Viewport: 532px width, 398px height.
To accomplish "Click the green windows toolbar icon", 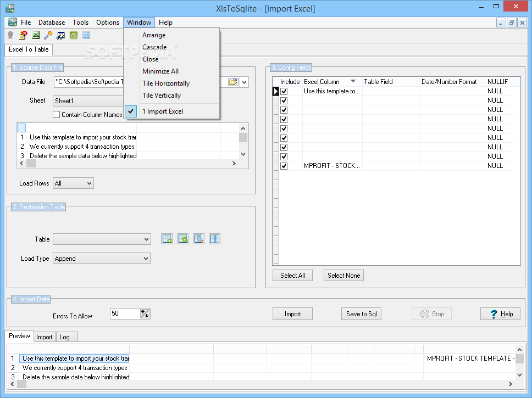I will (x=74, y=35).
